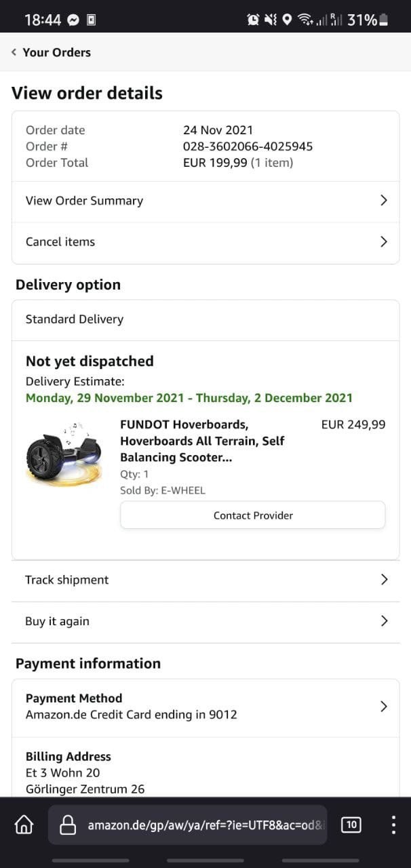Expand View Order Summary chevron
The height and width of the screenshot is (868, 411).
383,201
